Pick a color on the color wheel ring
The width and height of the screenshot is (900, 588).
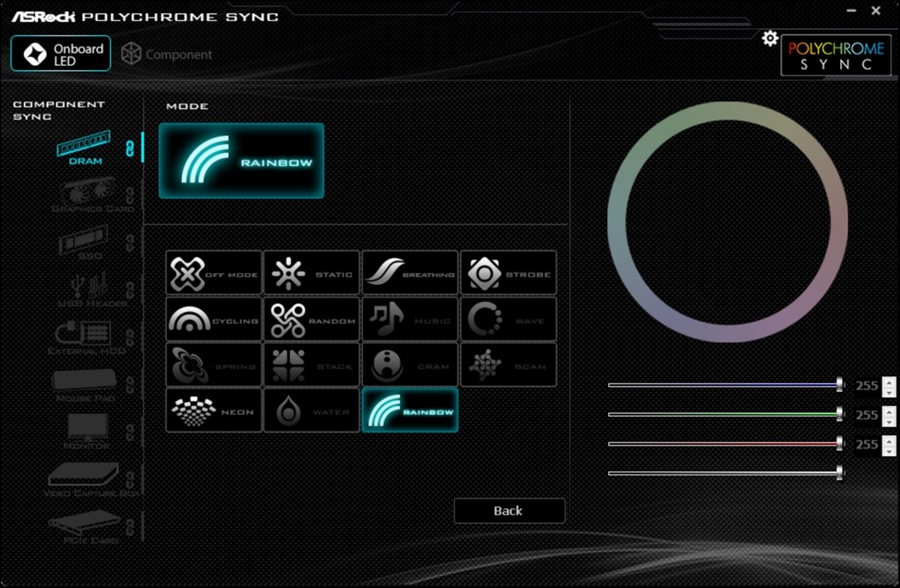tap(727, 112)
